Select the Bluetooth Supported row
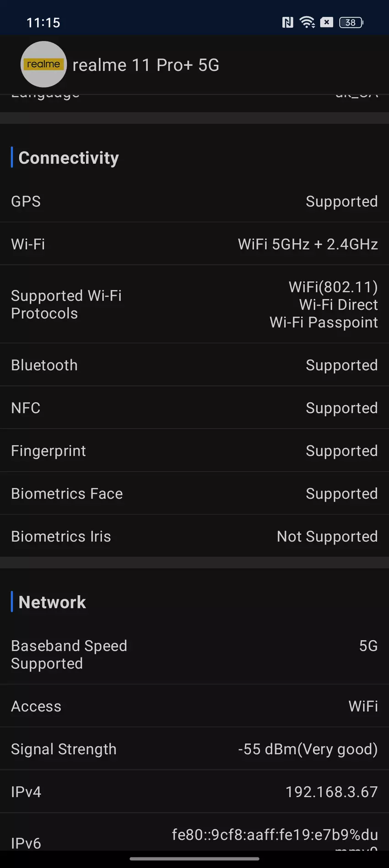 click(194, 365)
